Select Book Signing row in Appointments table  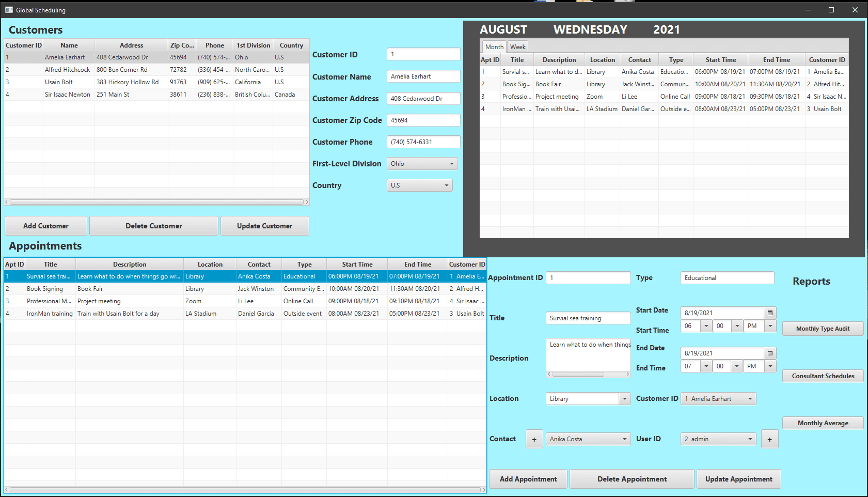coord(245,289)
